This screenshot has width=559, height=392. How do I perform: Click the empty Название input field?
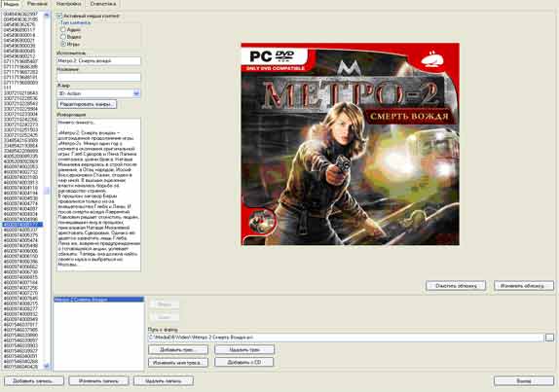click(x=98, y=77)
